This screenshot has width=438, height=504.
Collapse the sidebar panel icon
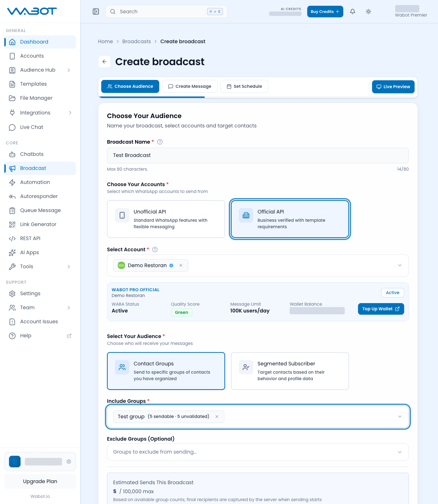tap(96, 12)
